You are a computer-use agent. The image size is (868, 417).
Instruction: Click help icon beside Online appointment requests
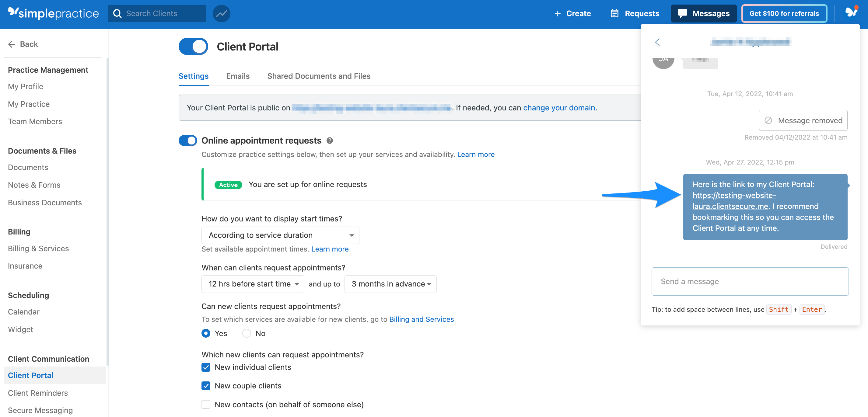[x=330, y=141]
